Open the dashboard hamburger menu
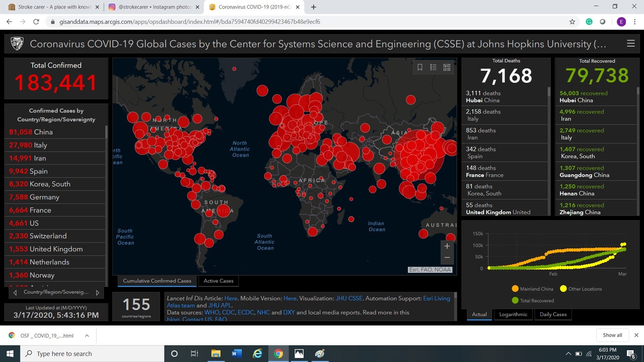This screenshot has width=644, height=362. [x=631, y=44]
